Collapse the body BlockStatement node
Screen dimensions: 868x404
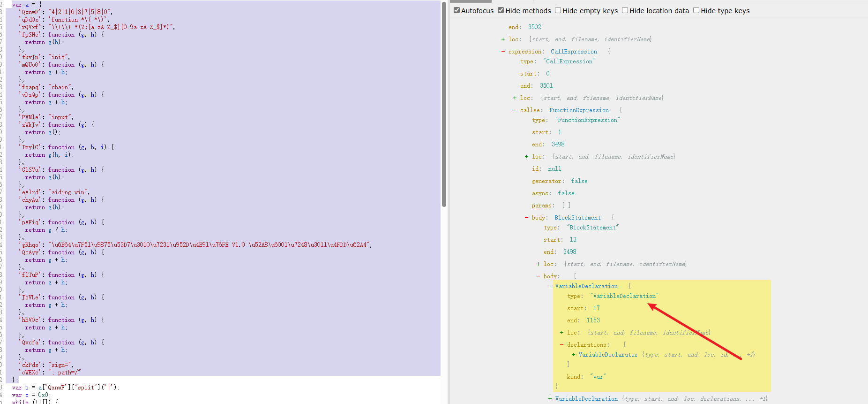pos(526,218)
